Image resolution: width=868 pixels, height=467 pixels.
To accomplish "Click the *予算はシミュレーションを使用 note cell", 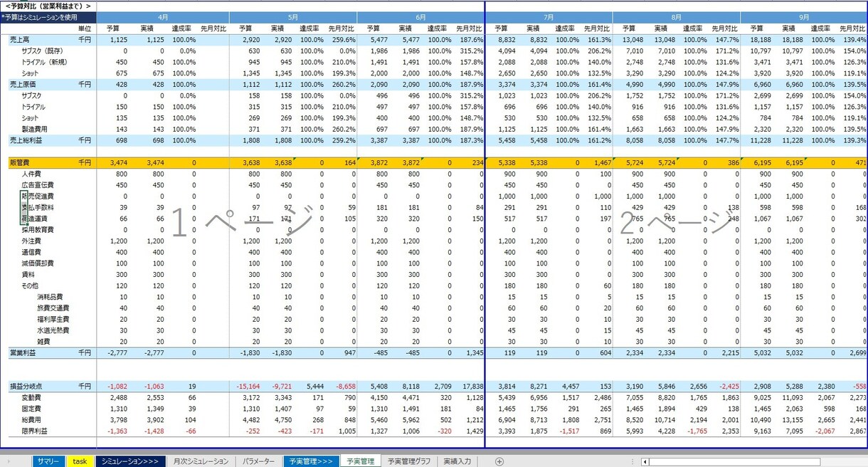I will [48, 16].
